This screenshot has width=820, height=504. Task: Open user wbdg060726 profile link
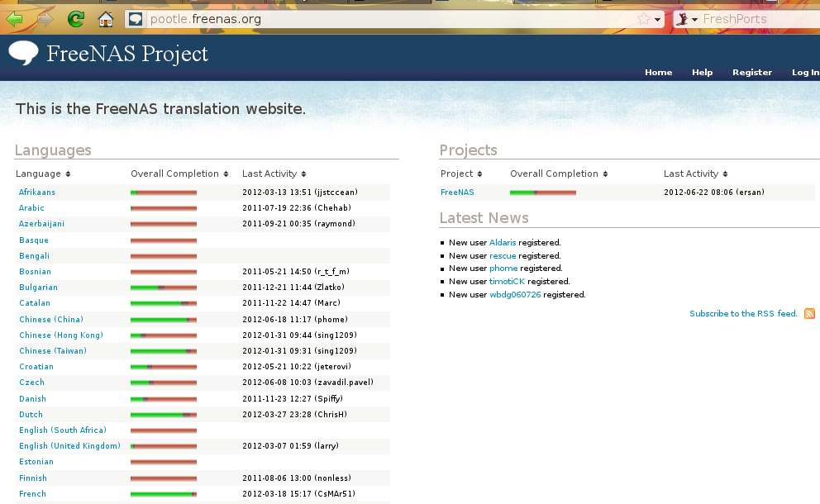(x=515, y=294)
